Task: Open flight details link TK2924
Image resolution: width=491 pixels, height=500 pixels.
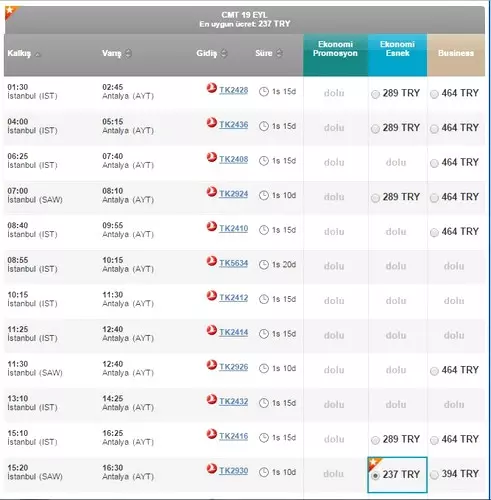Action: coord(234,194)
